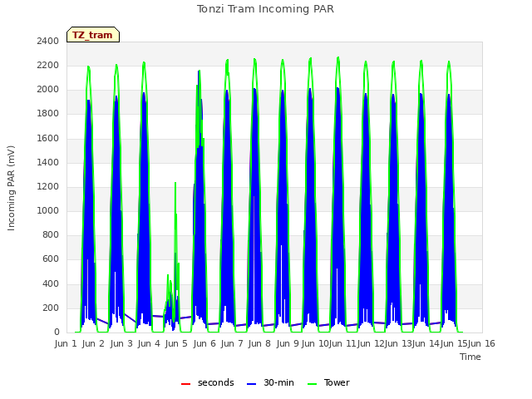Click the Jun 5 x-axis label
Viewport: 532px width, 399px height.
coord(176,343)
